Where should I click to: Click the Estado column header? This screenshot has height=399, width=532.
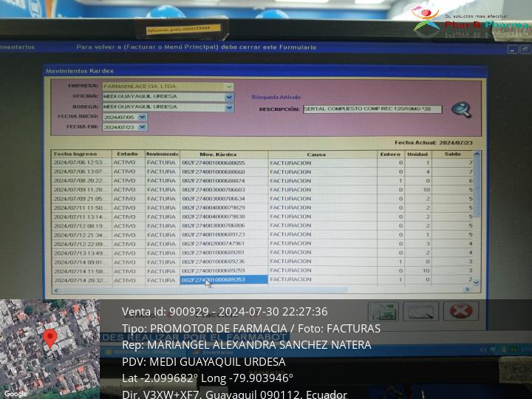tap(129, 154)
